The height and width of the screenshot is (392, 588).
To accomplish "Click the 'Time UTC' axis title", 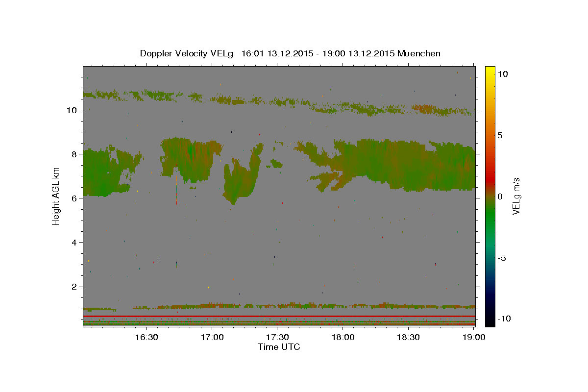I will (x=279, y=347).
